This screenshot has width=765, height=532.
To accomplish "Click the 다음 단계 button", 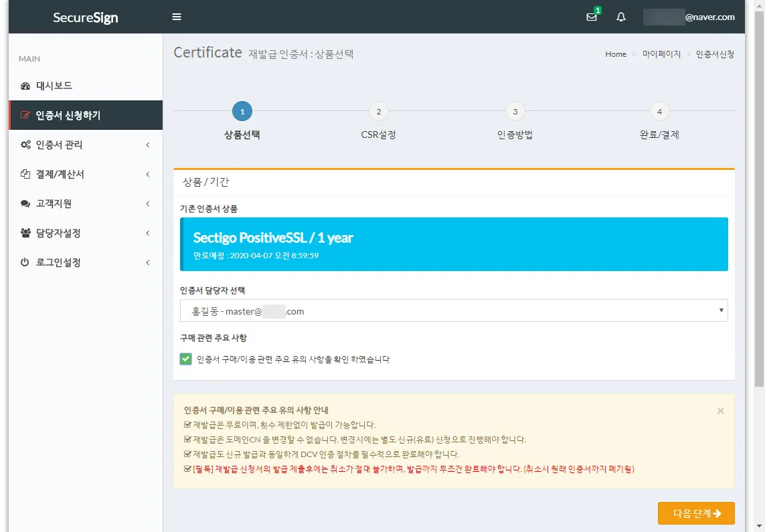I will click(x=696, y=513).
